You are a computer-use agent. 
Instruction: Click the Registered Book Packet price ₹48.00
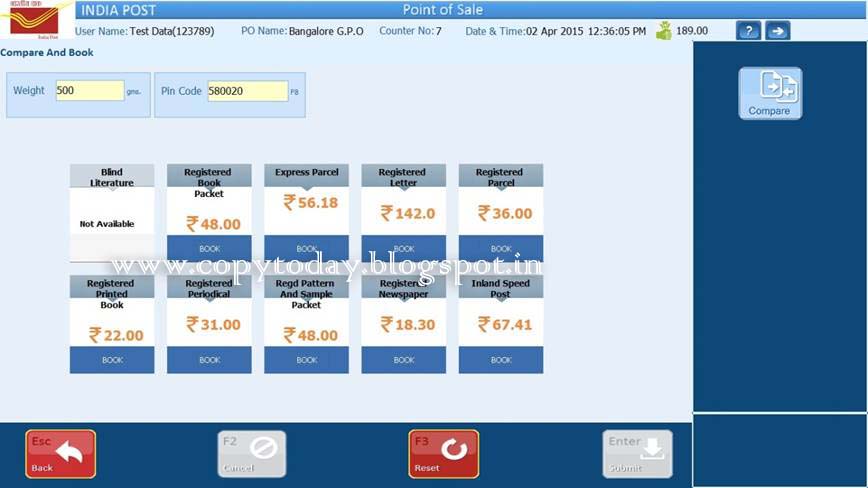(x=214, y=224)
